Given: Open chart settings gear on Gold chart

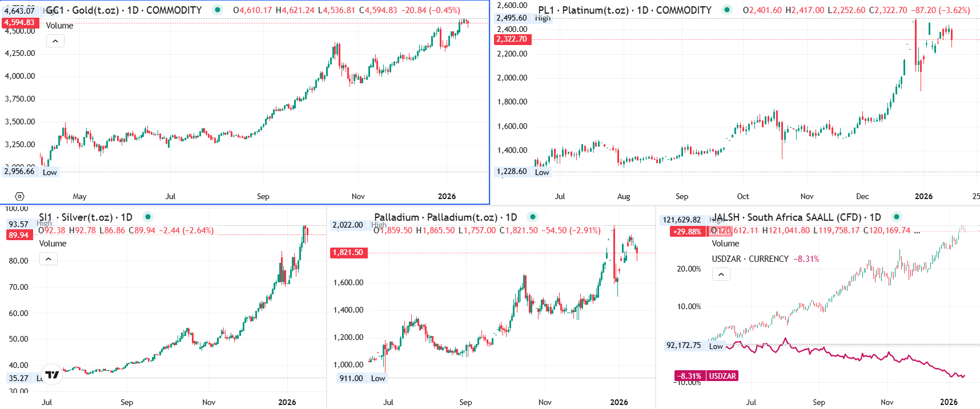Looking at the screenshot, I should pos(19,196).
